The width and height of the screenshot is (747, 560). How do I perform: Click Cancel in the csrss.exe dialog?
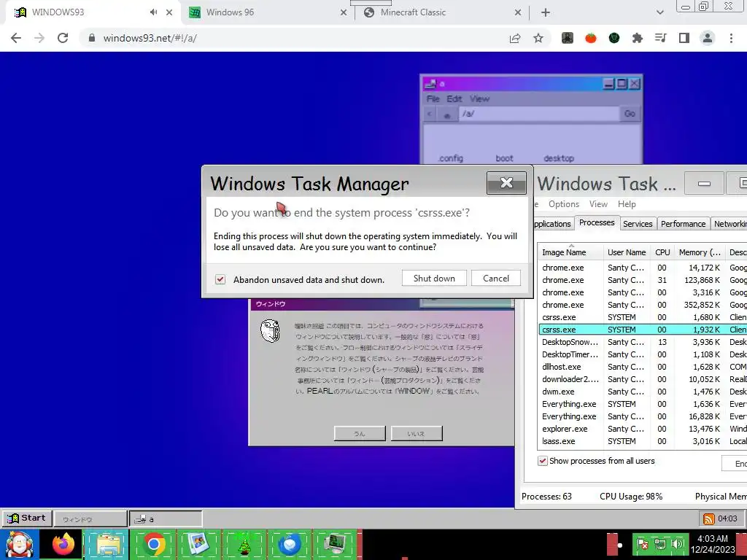tap(496, 278)
